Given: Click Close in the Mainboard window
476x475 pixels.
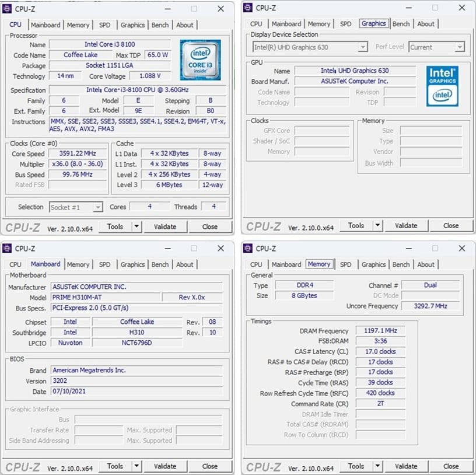Looking at the screenshot, I should 210,466.
